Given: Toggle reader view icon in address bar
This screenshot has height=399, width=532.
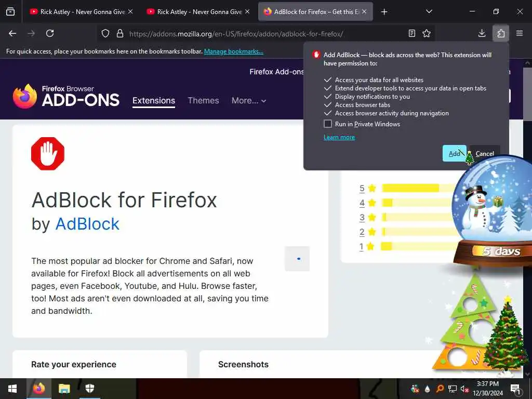Looking at the screenshot, I should (411, 33).
